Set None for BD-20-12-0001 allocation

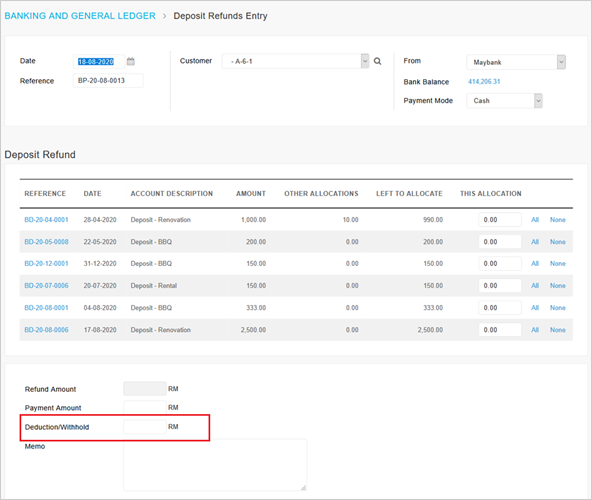(x=558, y=264)
